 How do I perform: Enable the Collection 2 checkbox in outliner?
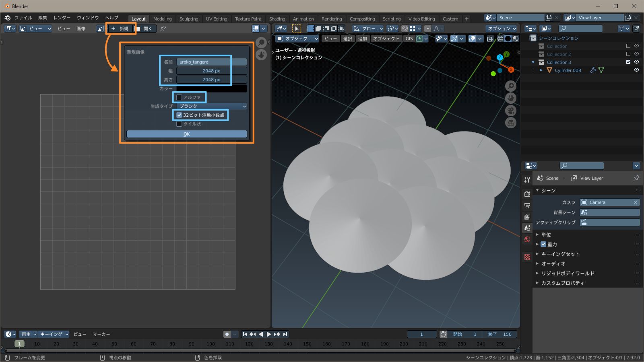(x=628, y=54)
